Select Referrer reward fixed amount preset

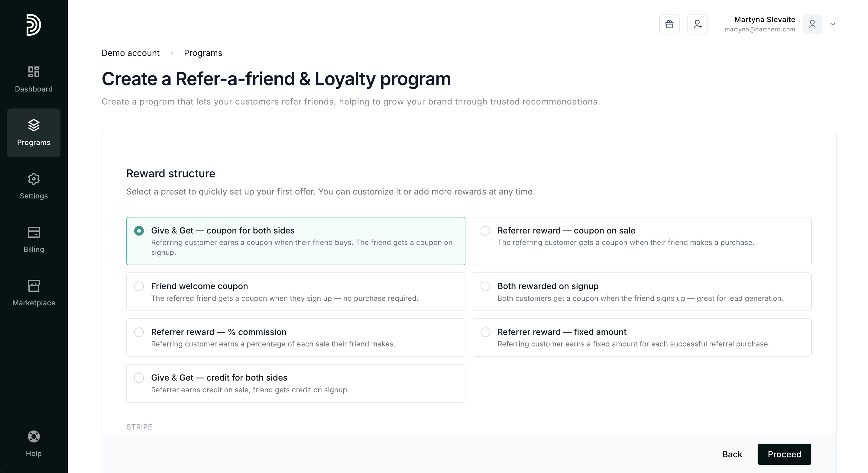tap(485, 332)
